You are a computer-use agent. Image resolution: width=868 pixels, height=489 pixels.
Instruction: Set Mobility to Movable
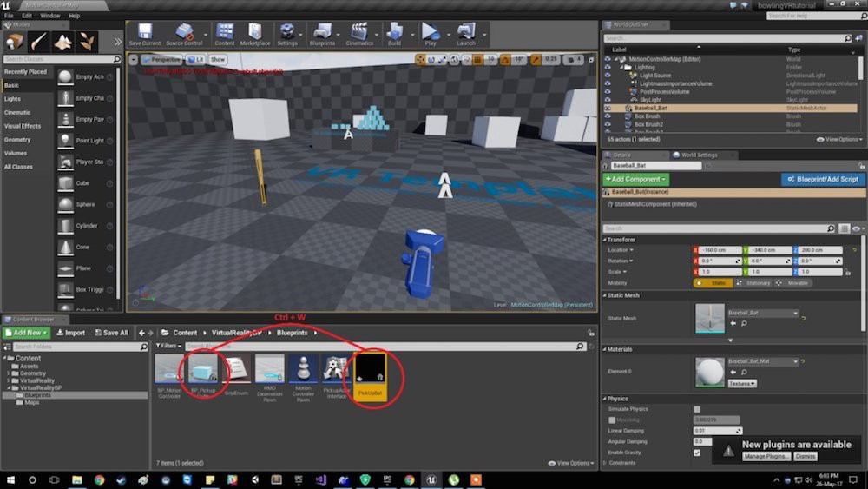click(792, 283)
